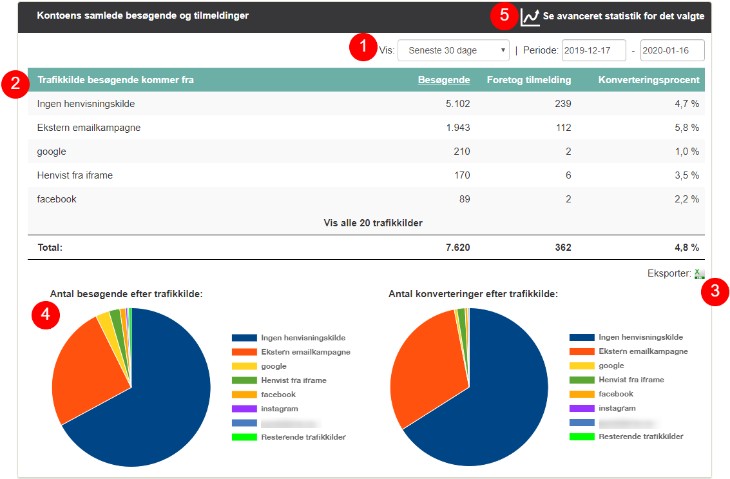Click the period end date field

pos(672,50)
